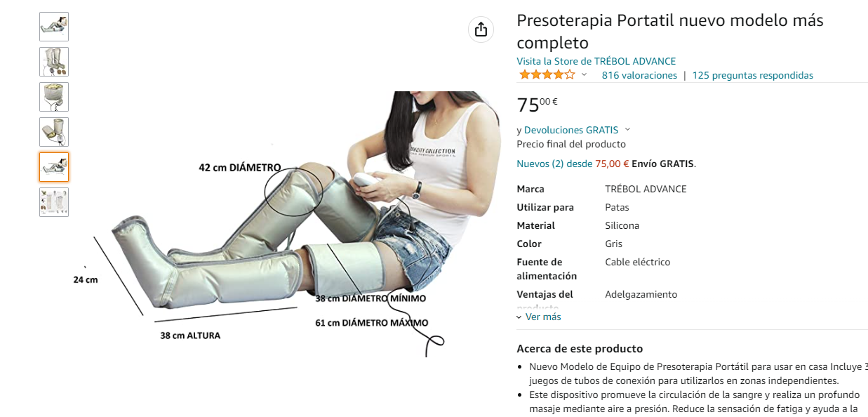The width and height of the screenshot is (868, 417).
Task: Click the share icon above product image
Action: tap(481, 29)
